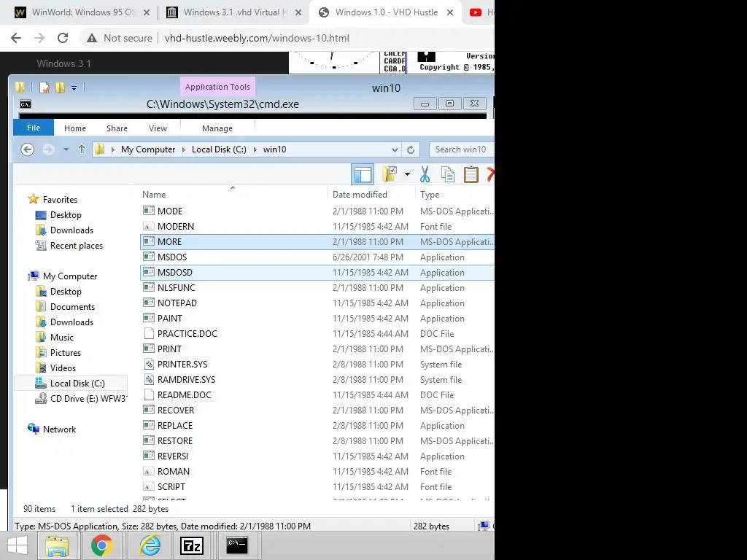Image resolution: width=747 pixels, height=560 pixels.
Task: Open the recent locations dropdown arrow
Action: point(66,149)
